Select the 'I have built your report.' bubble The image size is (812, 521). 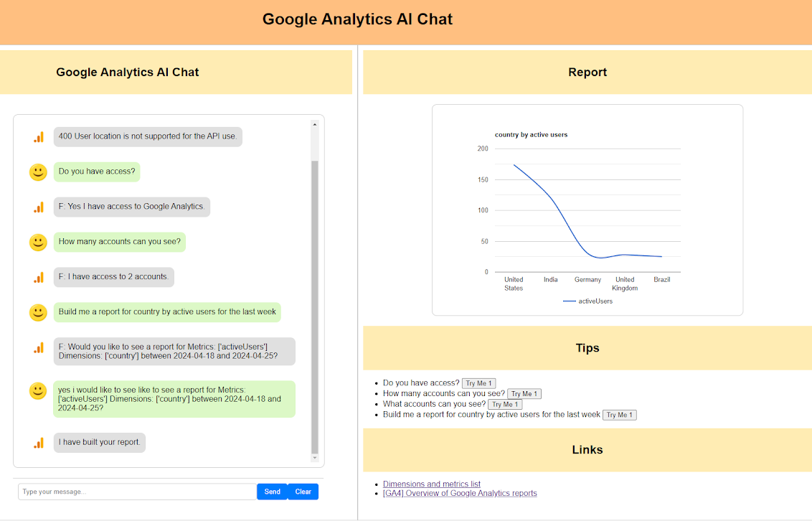pyautogui.click(x=100, y=443)
